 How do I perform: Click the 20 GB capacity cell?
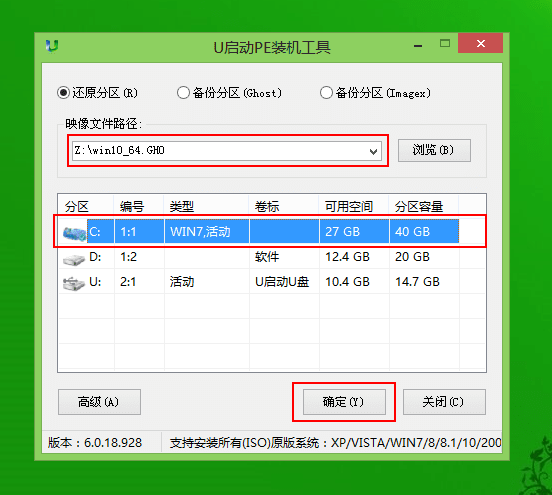412,257
